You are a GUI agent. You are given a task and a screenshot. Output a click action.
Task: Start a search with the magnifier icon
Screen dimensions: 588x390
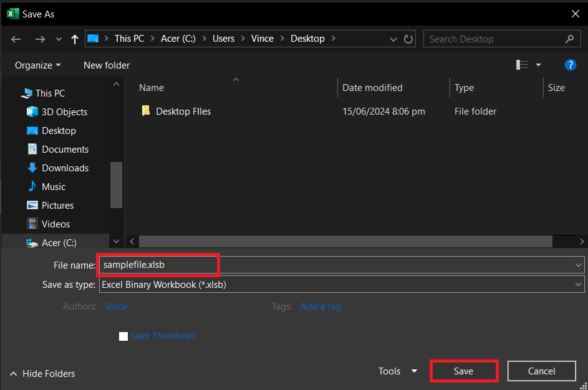[x=569, y=39]
